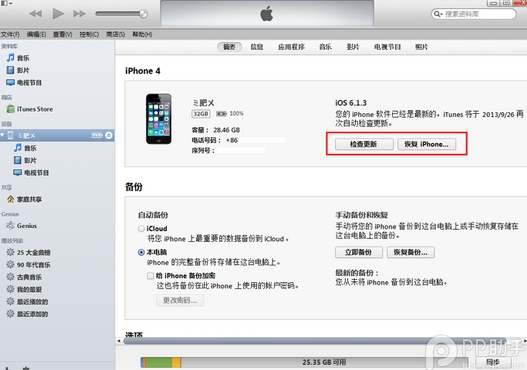The image size is (527, 370).
Task: Click the eject icon beside device
Action: pos(109,135)
